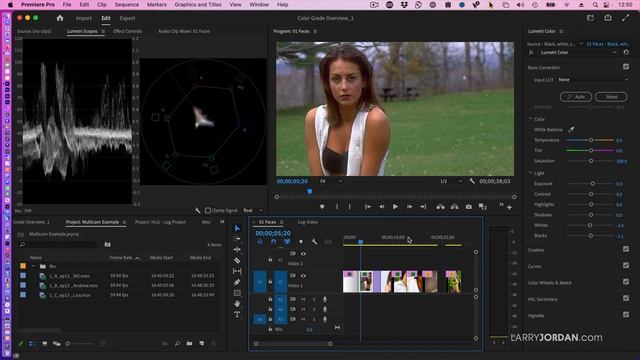
Task: Reset the Lumetri Color effect
Action: (x=626, y=52)
